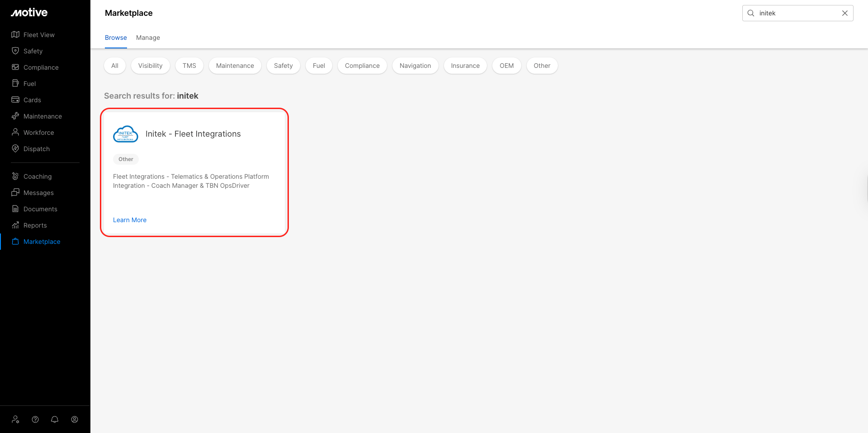Open the notifications bell icon

[55, 419]
